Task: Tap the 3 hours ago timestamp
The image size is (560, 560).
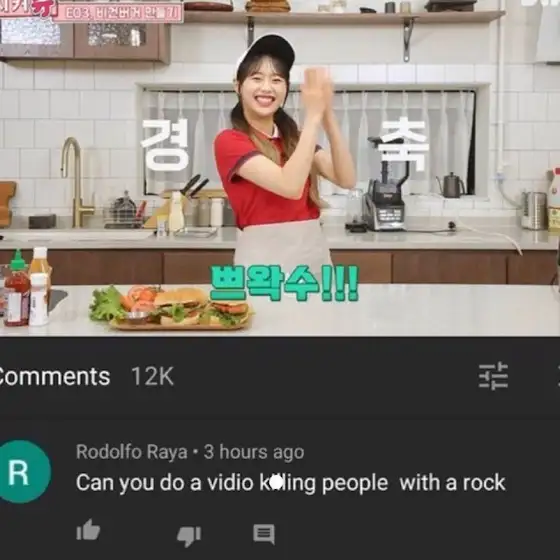Action: click(x=254, y=452)
